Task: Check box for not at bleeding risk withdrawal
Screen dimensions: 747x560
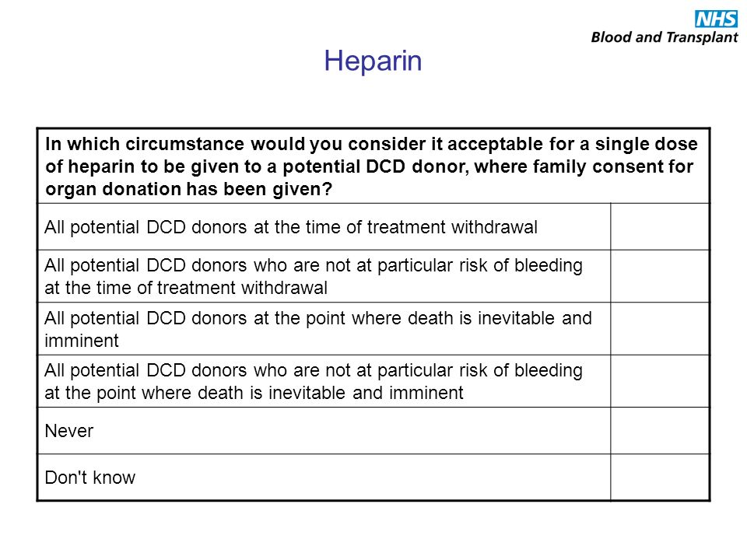Action: tap(660, 276)
